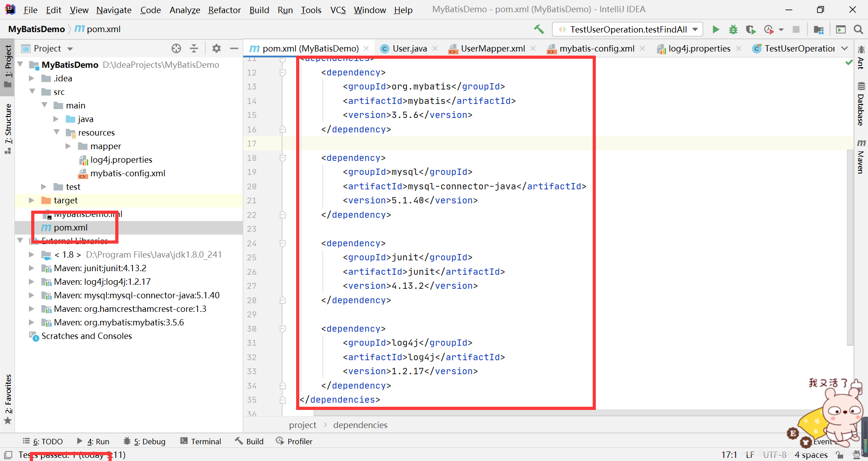
Task: Close the pom.xml editor tab
Action: click(x=366, y=48)
